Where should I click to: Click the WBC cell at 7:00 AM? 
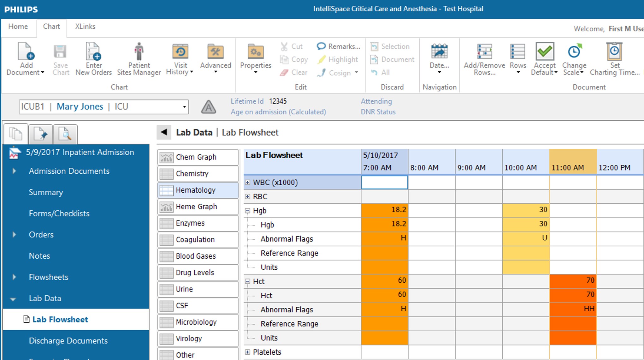point(385,182)
